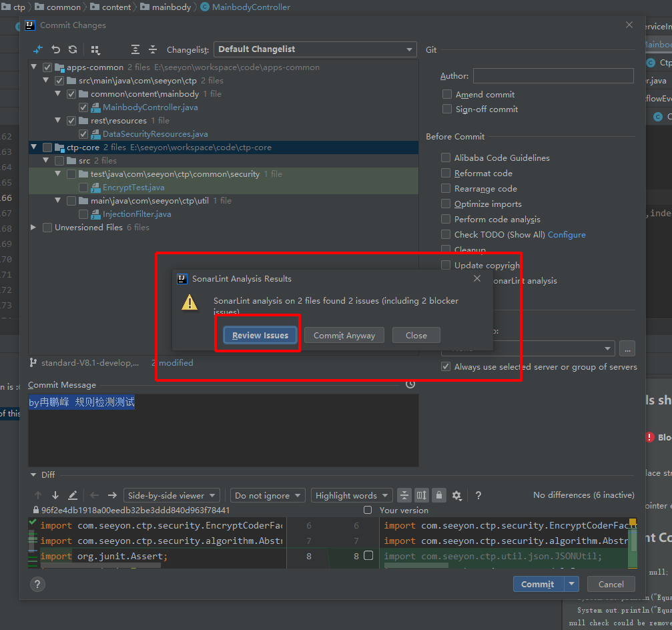Image resolution: width=672 pixels, height=630 pixels.
Task: Click the Author input field
Action: click(x=553, y=76)
